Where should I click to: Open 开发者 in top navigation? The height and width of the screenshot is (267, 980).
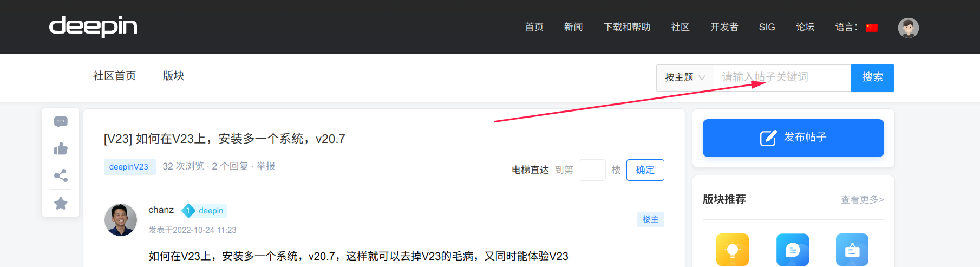[724, 27]
